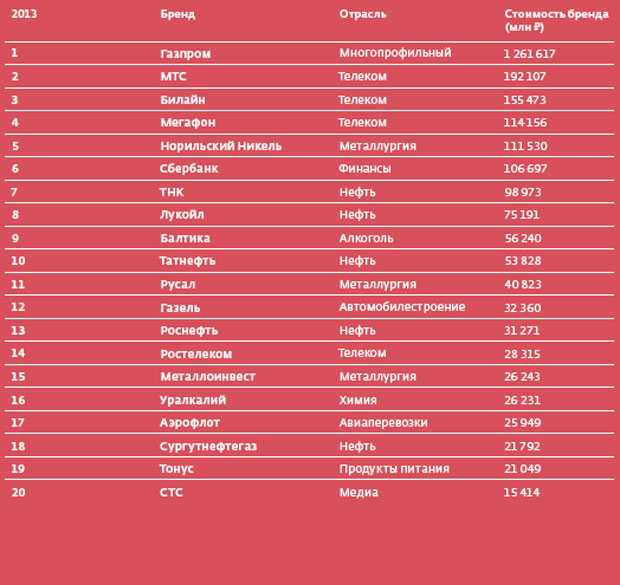The image size is (620, 585).
Task: Click the СТС brand in row 20
Action: (x=171, y=492)
